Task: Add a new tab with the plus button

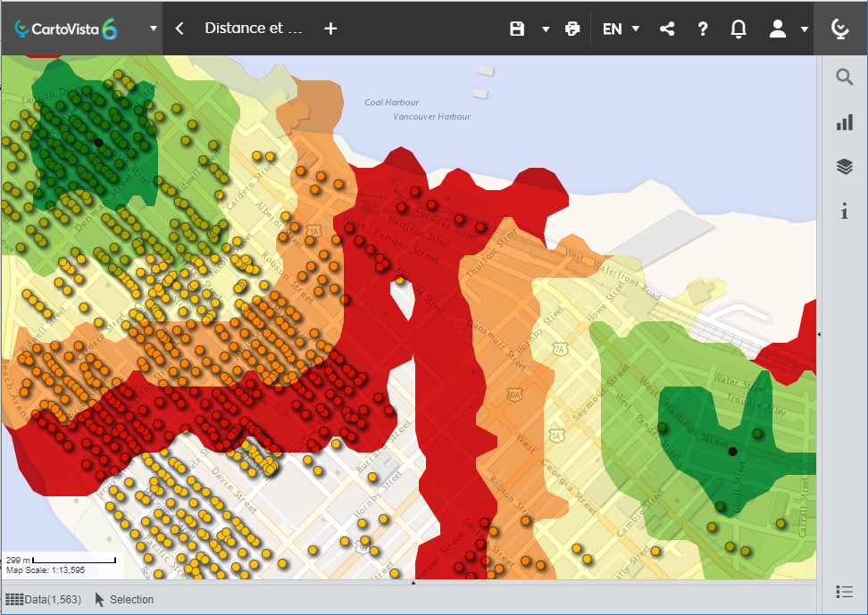Action: point(330,29)
